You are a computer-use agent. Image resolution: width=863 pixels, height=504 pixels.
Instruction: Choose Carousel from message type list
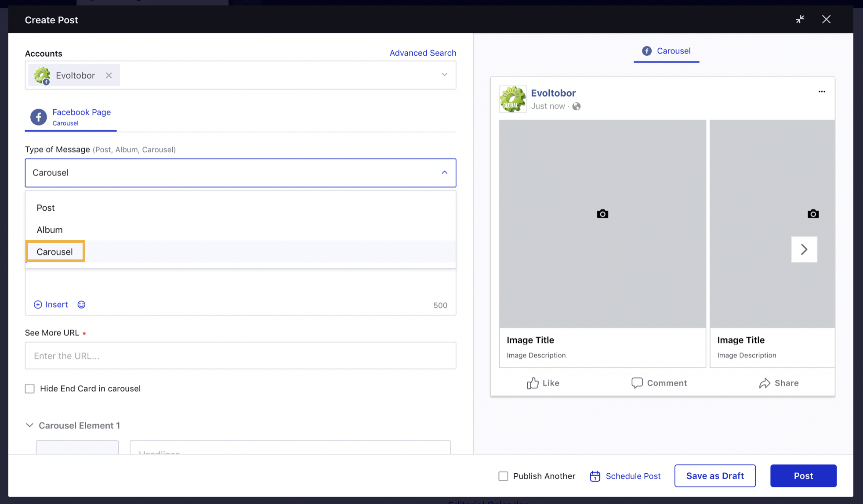[240, 252]
